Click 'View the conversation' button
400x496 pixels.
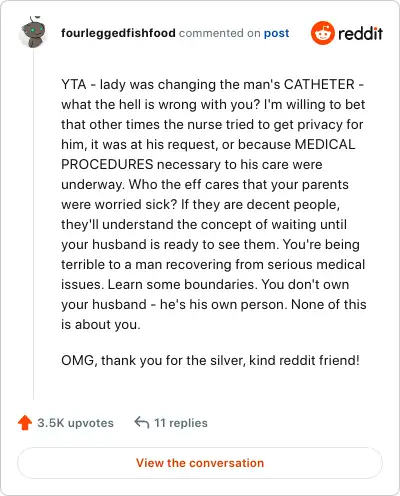(200, 463)
